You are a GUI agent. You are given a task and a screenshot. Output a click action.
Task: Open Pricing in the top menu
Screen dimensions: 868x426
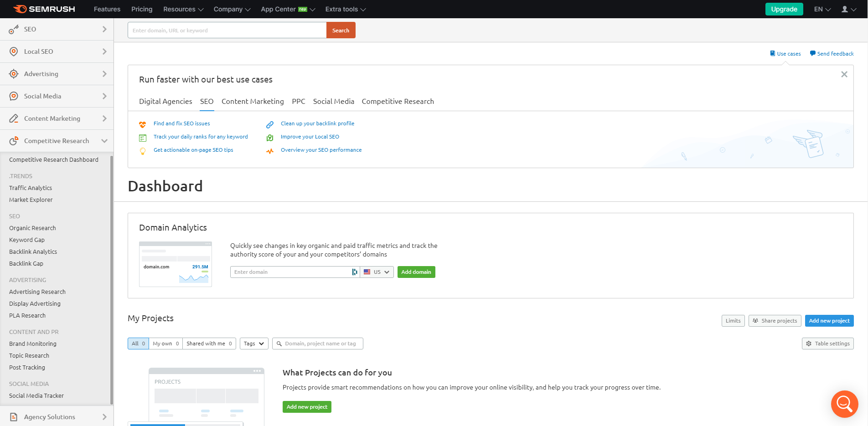(142, 9)
